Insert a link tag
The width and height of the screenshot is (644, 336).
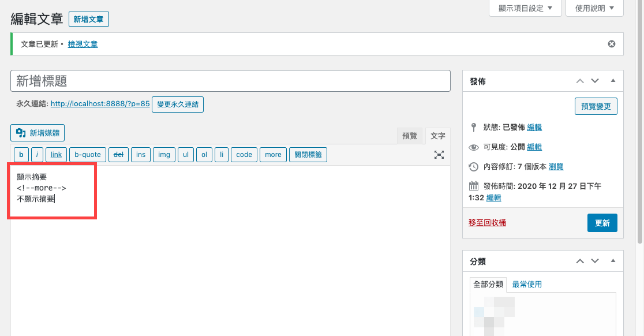click(57, 155)
